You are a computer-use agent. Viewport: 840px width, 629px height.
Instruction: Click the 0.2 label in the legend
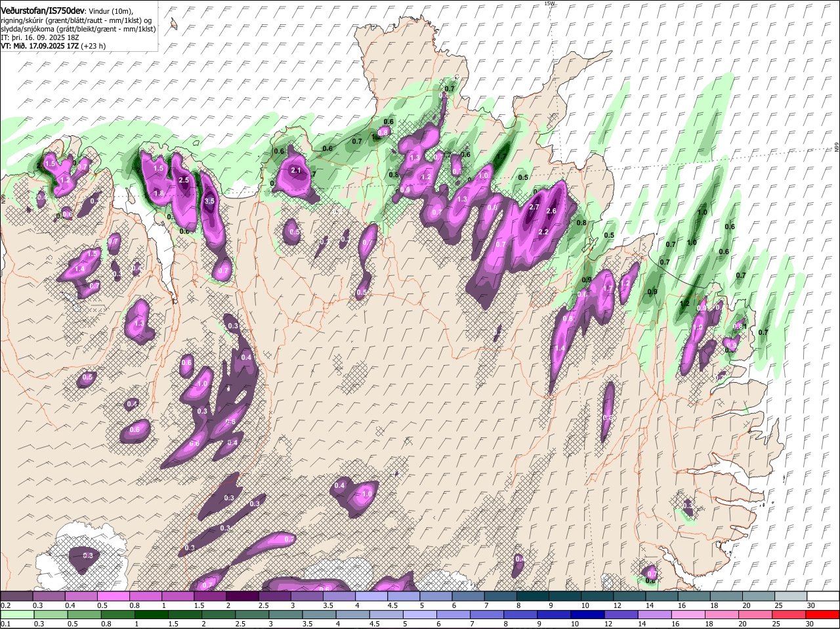pyautogui.click(x=5, y=605)
